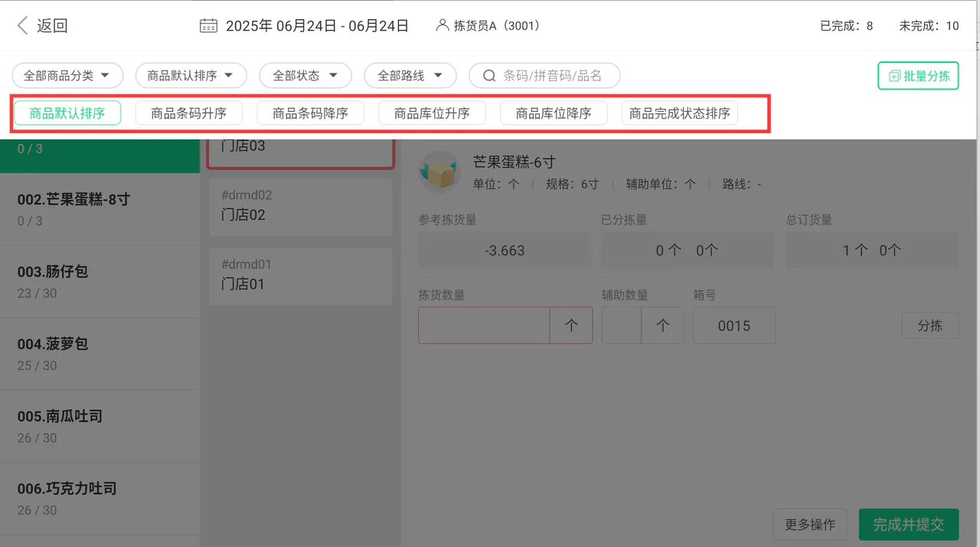Click the 箱号 field showing 0015
This screenshot has width=980, height=547.
[734, 326]
